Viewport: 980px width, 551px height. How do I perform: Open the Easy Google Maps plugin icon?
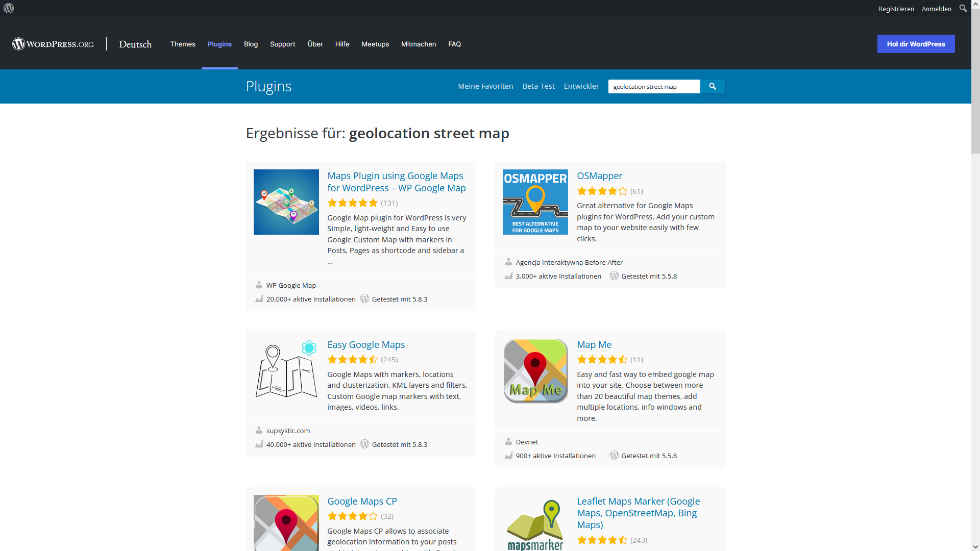coord(286,371)
